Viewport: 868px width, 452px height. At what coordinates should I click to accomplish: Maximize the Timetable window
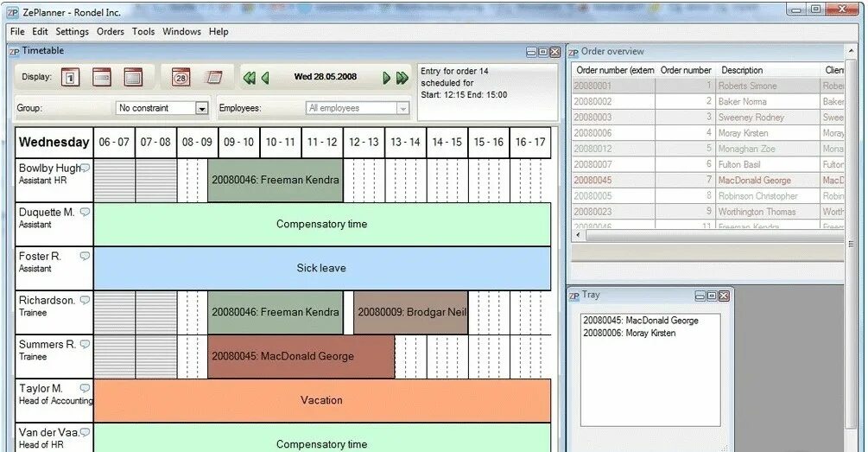point(543,52)
